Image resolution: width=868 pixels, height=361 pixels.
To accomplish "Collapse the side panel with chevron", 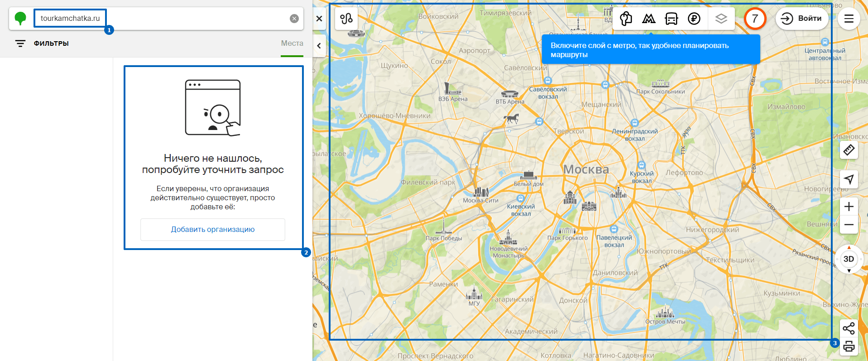I will [x=319, y=46].
